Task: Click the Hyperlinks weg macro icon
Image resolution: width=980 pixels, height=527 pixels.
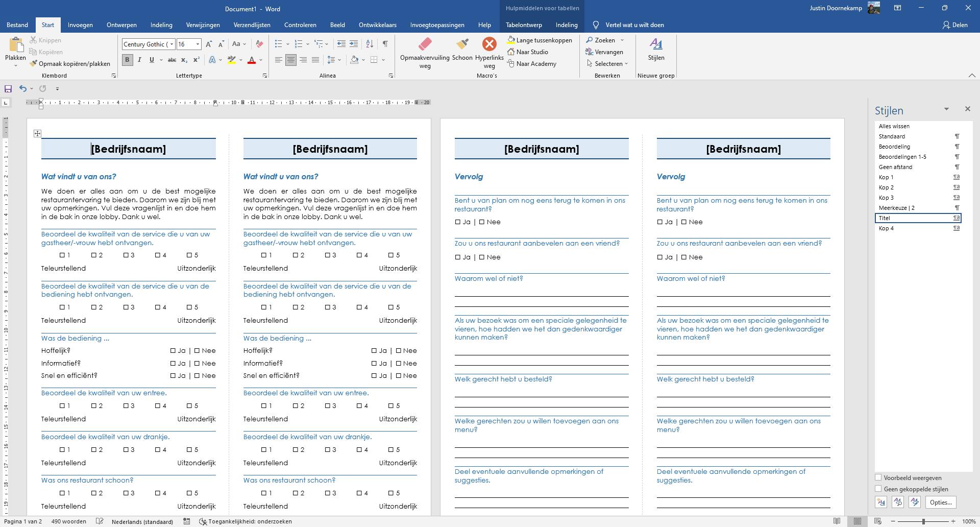Action: (x=489, y=45)
